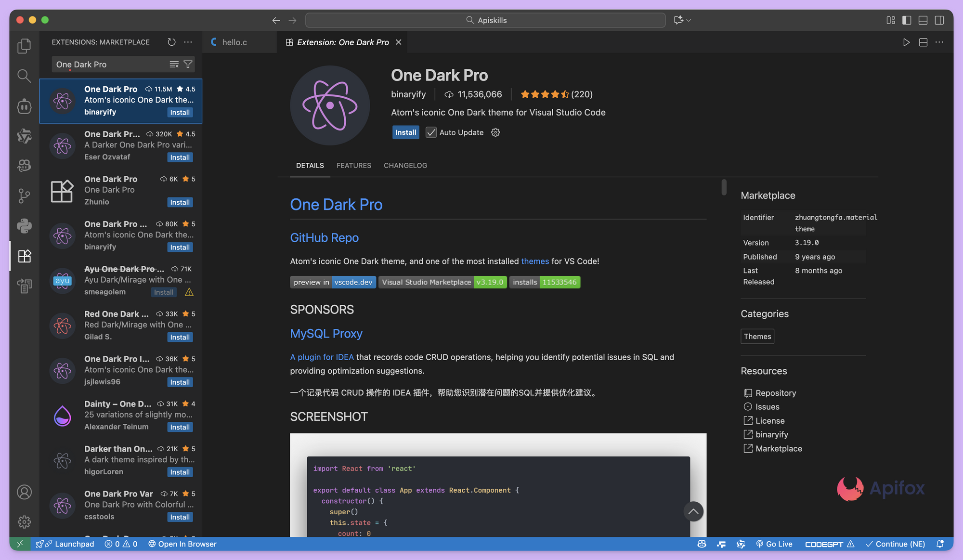Switch to the hello.c editor tab
The height and width of the screenshot is (560, 963).
coord(234,42)
